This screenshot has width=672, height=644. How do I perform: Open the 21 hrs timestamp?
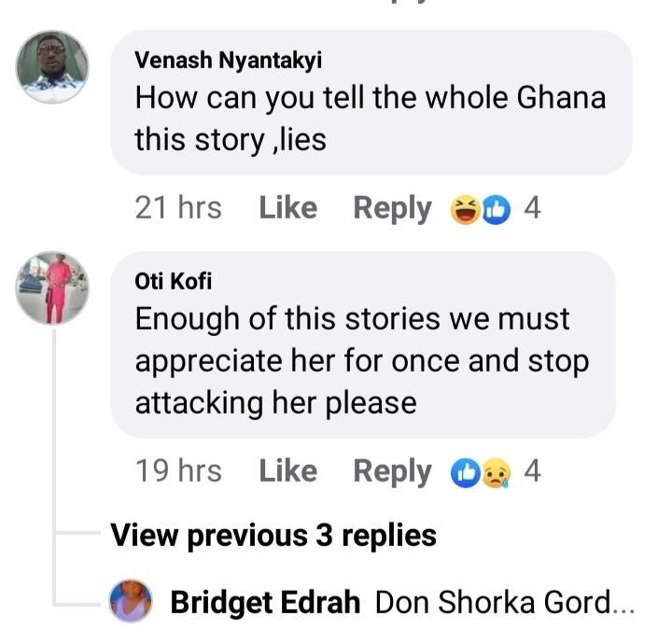[x=178, y=208]
